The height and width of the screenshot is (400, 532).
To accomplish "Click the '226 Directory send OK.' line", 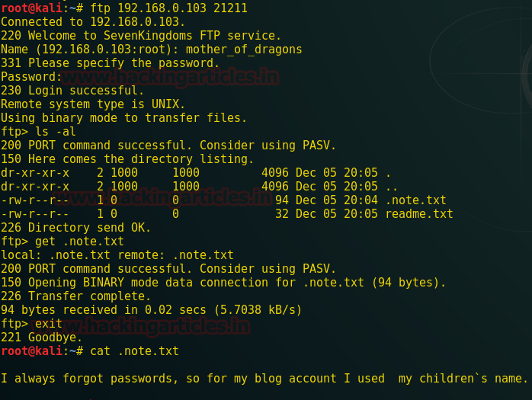I will click(75, 227).
